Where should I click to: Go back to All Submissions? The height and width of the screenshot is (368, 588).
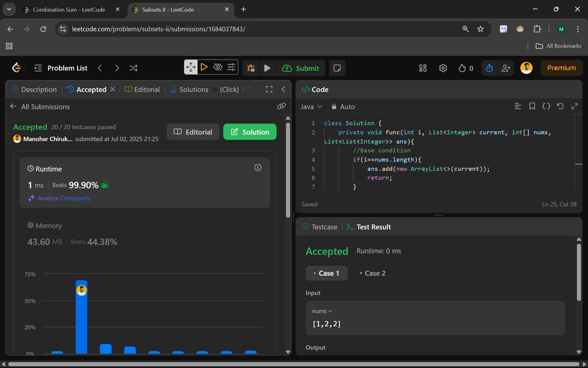40,106
